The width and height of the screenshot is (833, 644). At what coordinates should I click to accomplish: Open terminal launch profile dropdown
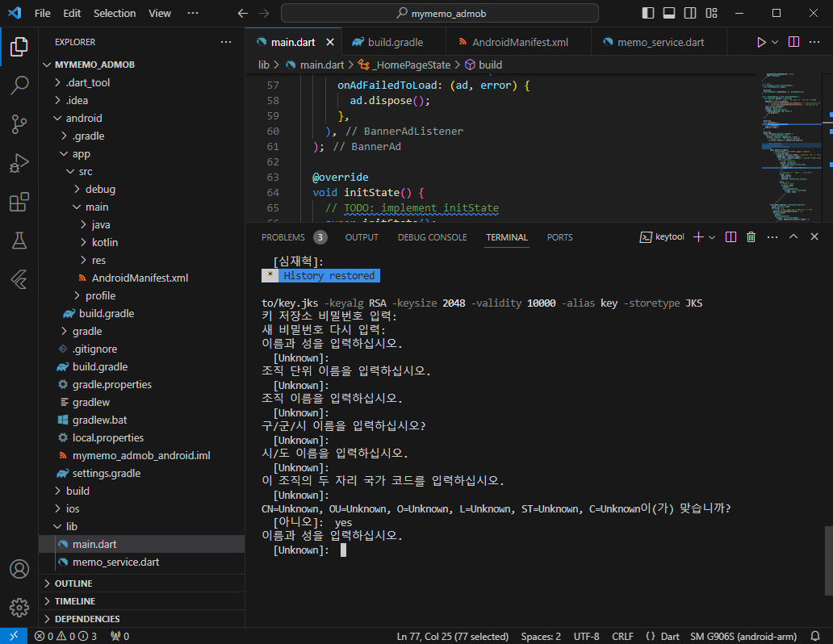tap(712, 237)
